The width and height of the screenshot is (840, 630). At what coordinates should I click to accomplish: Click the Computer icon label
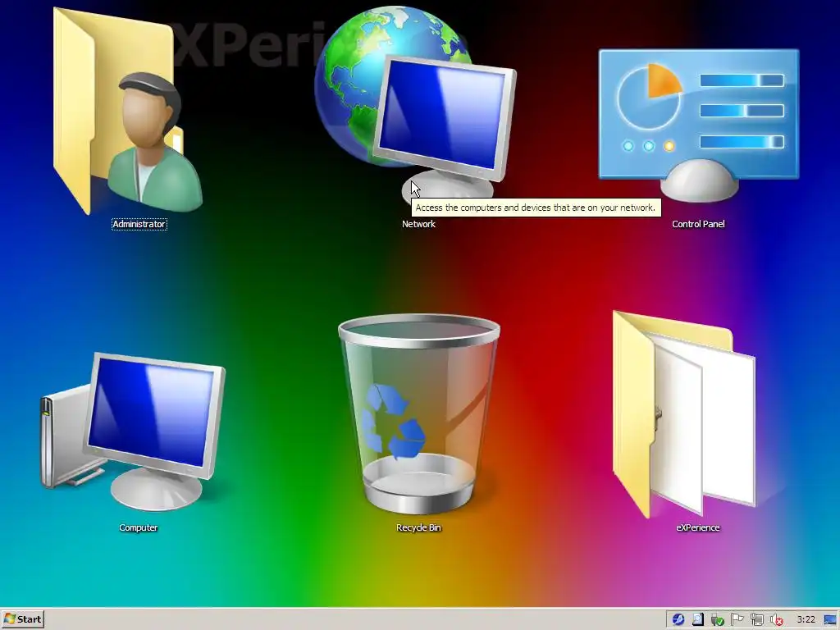click(x=138, y=527)
